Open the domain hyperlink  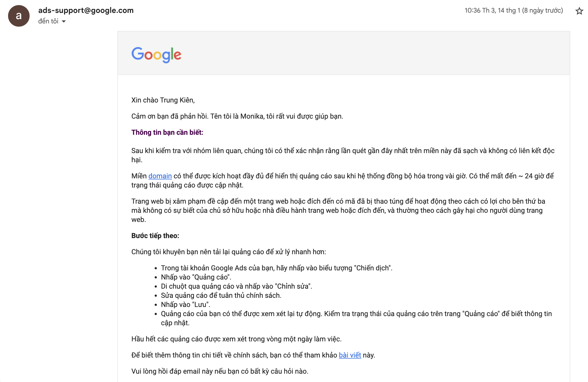click(160, 176)
